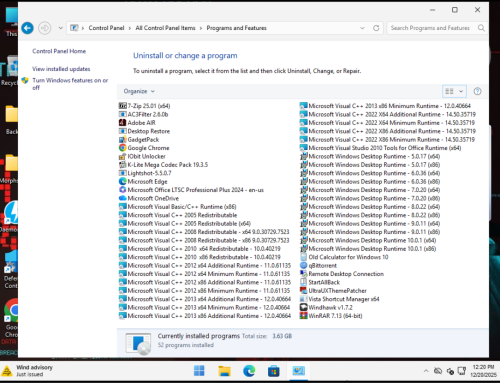Open the View installed updates link
Viewport: 500px width, 383px height.
tap(61, 69)
